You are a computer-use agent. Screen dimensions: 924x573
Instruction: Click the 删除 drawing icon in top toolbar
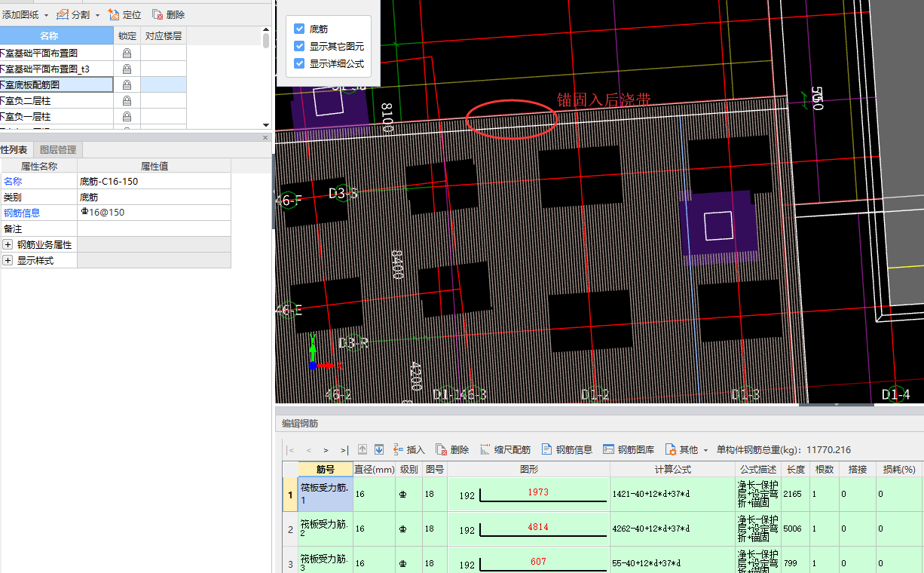coord(158,14)
